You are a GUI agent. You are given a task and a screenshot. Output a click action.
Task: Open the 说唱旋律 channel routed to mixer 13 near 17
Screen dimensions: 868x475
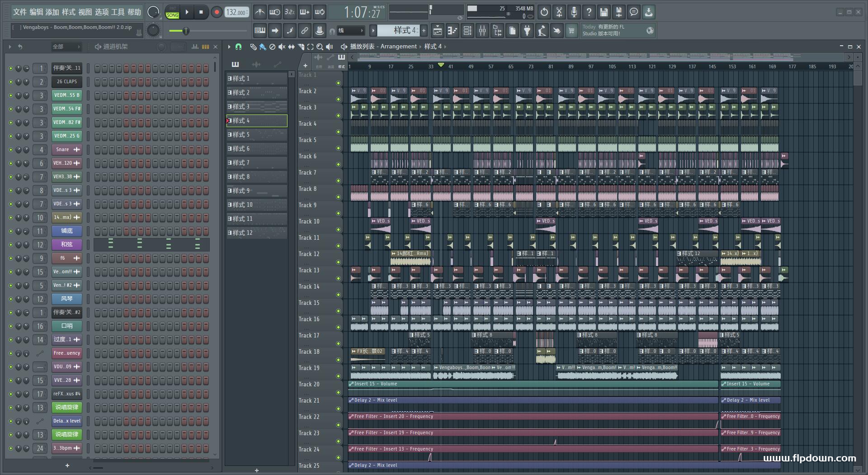[x=67, y=407]
